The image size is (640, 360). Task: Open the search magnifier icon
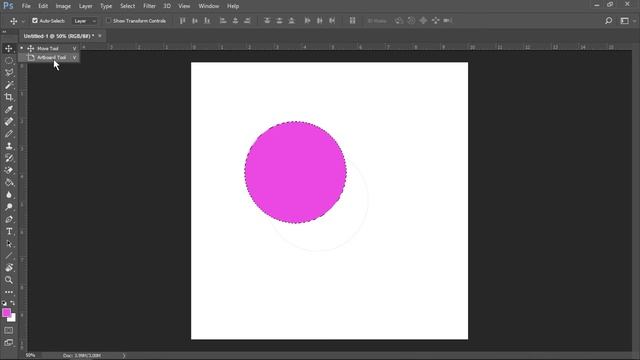tap(608, 21)
